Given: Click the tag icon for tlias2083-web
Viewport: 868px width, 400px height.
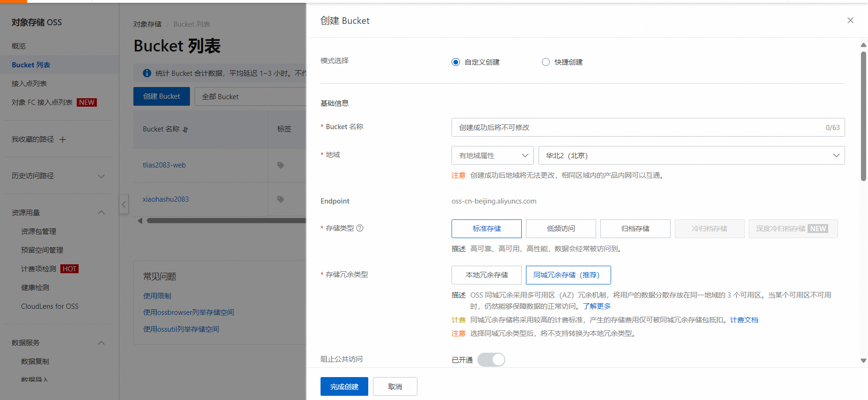Looking at the screenshot, I should pyautogui.click(x=281, y=165).
